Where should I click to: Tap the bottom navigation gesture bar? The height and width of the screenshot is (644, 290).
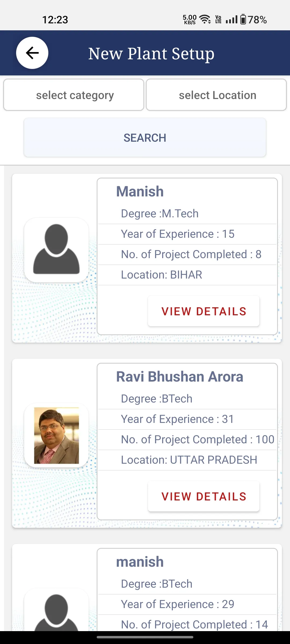coord(145,637)
